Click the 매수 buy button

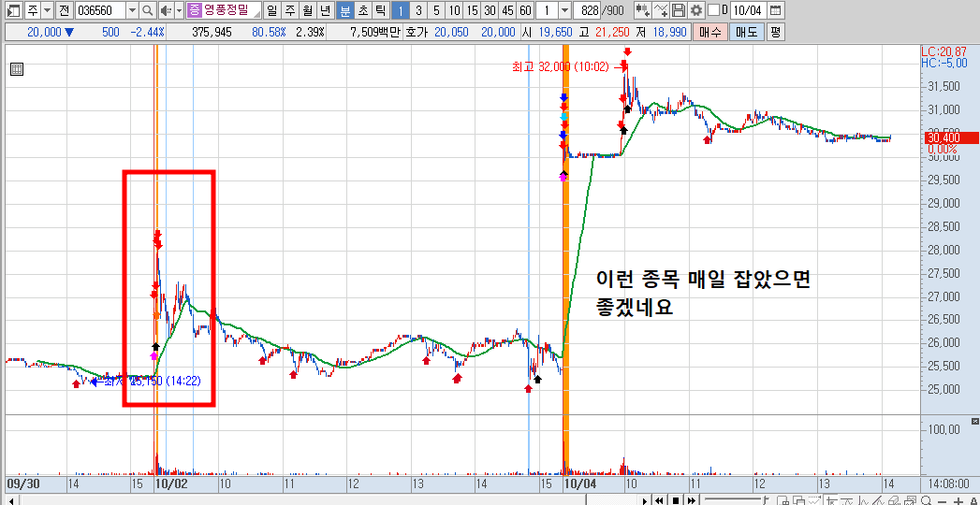(x=710, y=32)
